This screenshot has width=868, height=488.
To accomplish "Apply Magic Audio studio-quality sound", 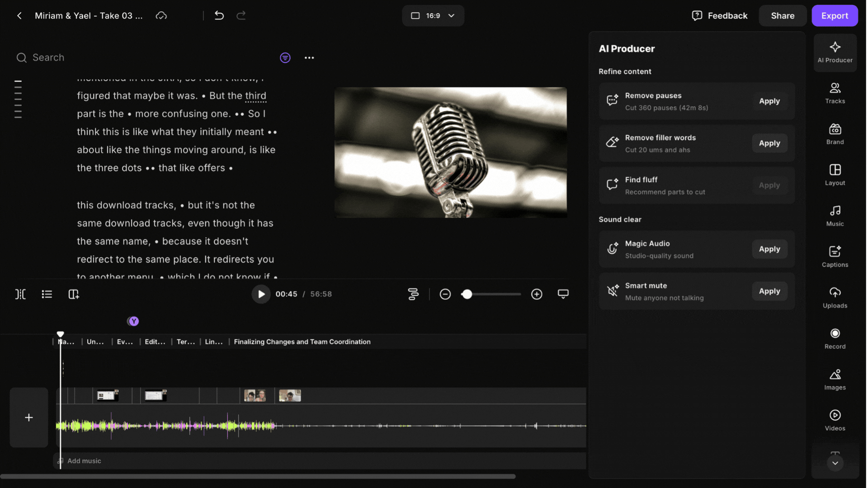I will click(769, 249).
